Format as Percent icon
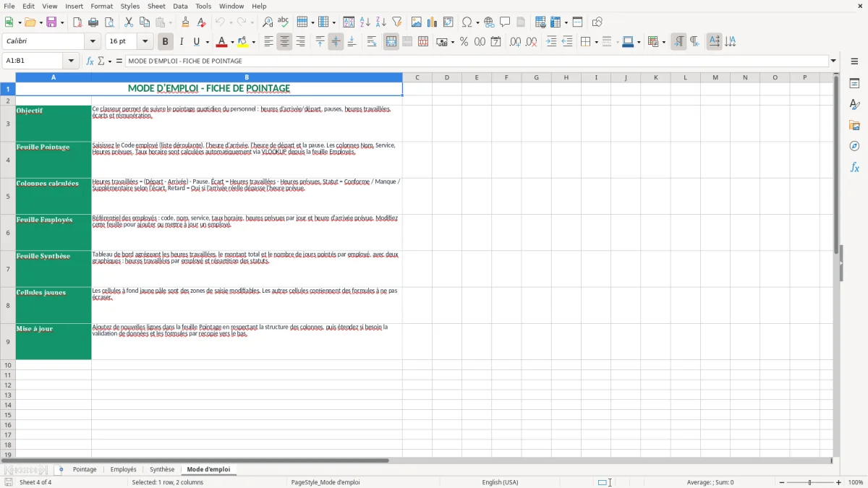Screen dimensions: 868x488 464,42
